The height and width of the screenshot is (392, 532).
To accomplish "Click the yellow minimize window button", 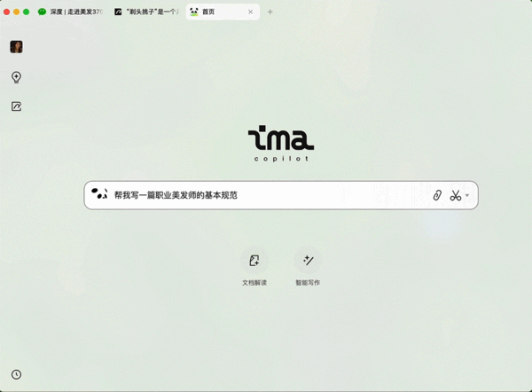I will (16, 12).
